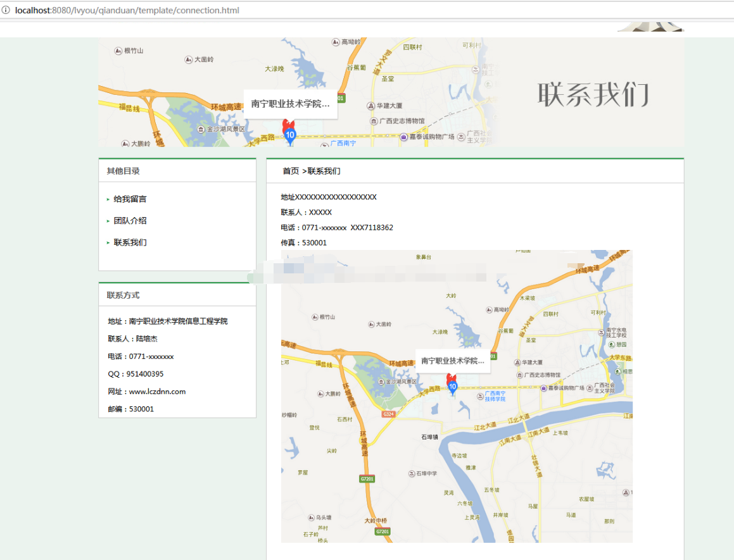Click the 乌头塘 icon on main map
Viewport: 734px width, 560px height.
point(312,518)
